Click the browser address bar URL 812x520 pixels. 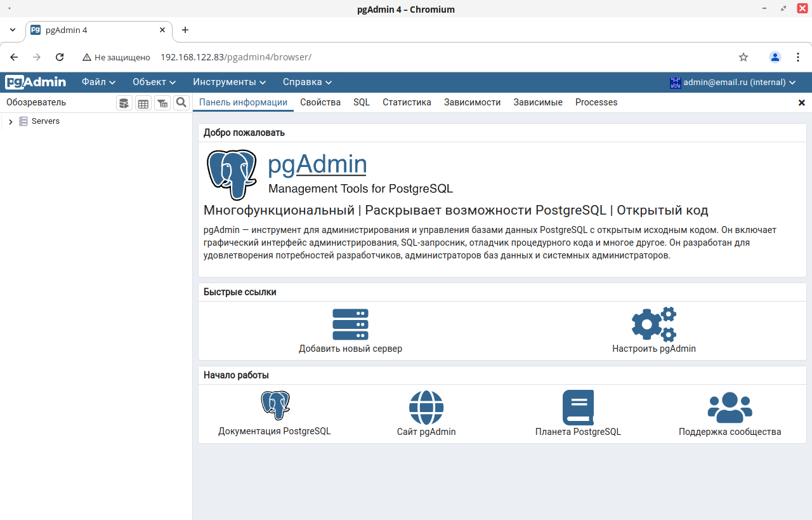[235, 57]
